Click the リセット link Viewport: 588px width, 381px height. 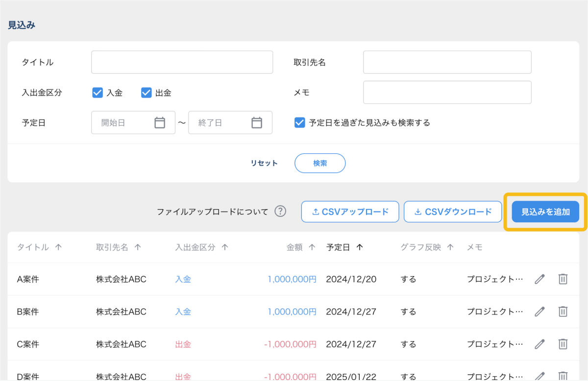[264, 164]
